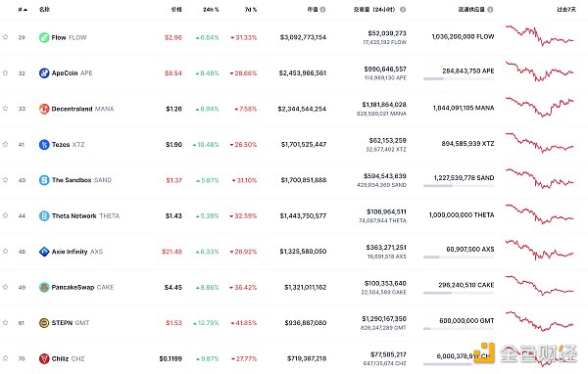588x374 pixels.
Task: Click the STEPN GMT logo icon
Action: pos(44,323)
